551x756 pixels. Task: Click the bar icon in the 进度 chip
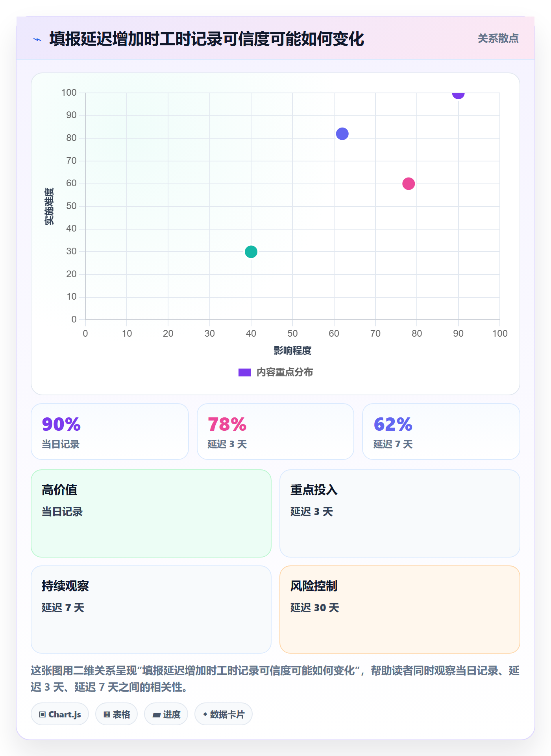[157, 715]
